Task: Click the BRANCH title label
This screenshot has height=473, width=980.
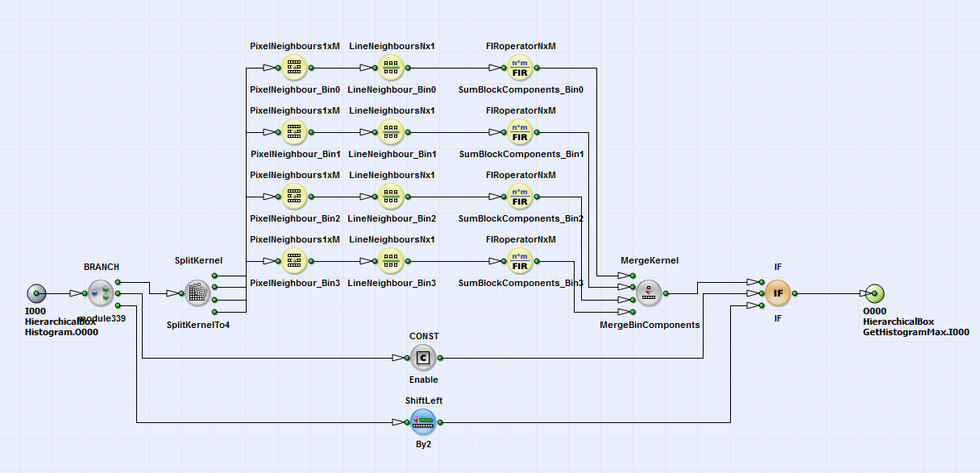Action: (x=102, y=267)
